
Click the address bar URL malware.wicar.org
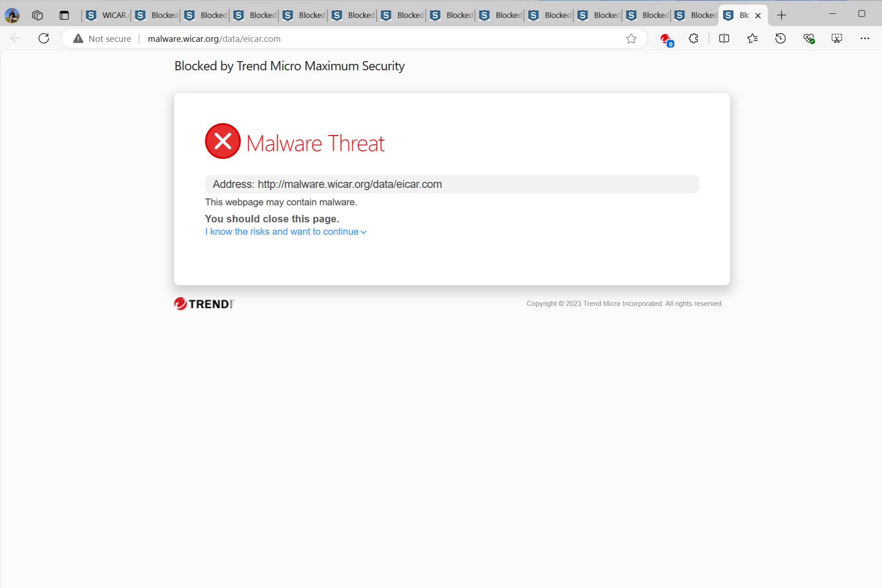(214, 39)
